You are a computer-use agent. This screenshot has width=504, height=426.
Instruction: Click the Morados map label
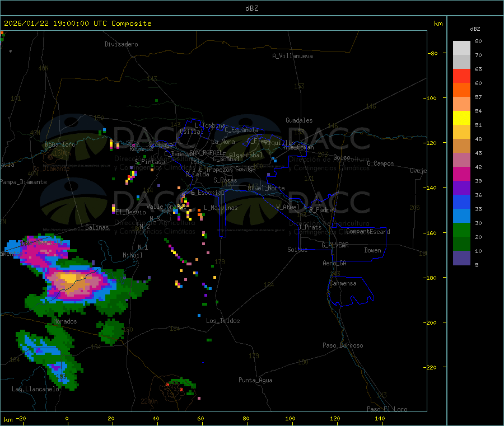(x=65, y=321)
